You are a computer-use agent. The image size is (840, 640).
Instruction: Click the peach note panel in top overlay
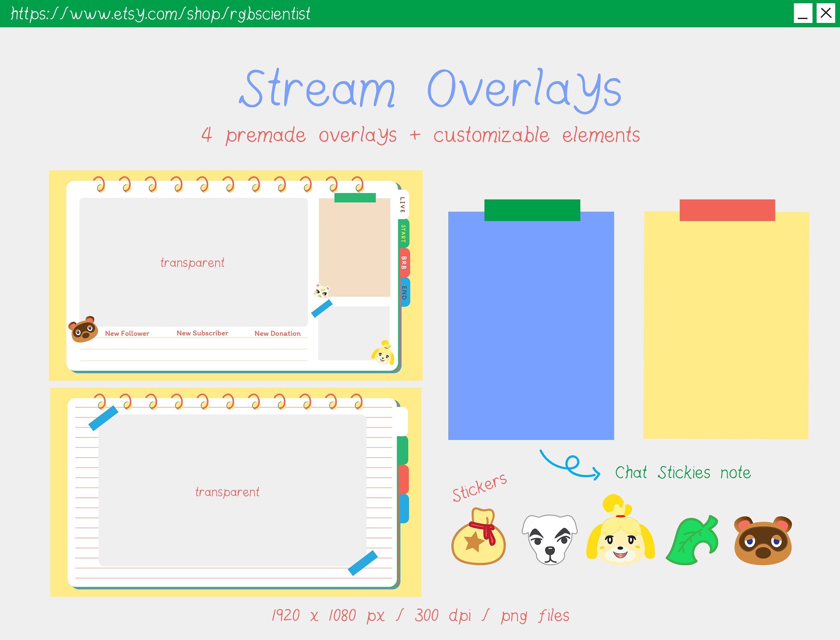(x=354, y=247)
